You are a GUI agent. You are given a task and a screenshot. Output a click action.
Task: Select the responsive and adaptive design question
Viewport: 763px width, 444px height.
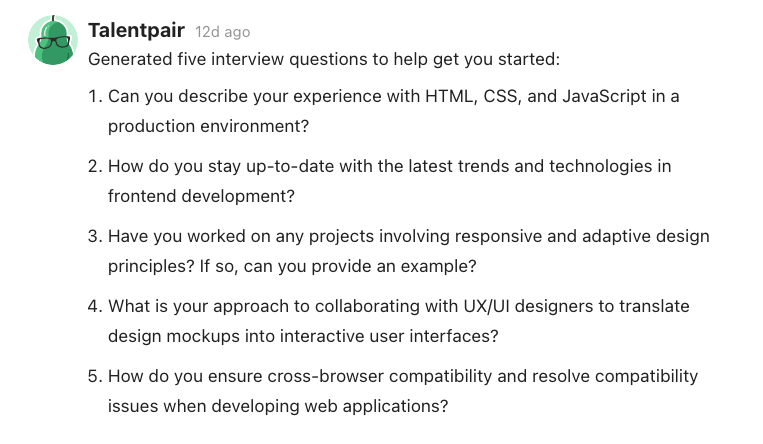point(408,237)
